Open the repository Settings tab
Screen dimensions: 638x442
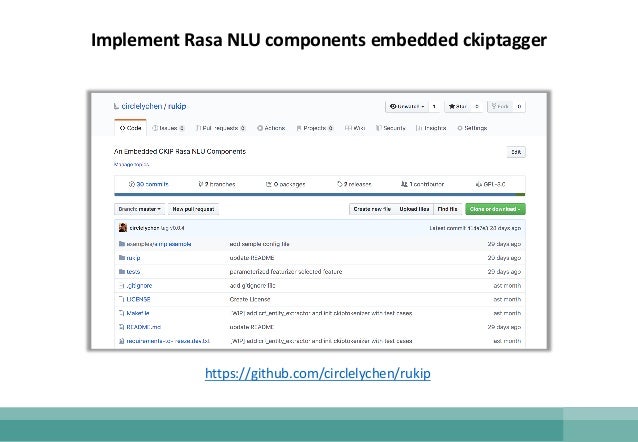472,128
